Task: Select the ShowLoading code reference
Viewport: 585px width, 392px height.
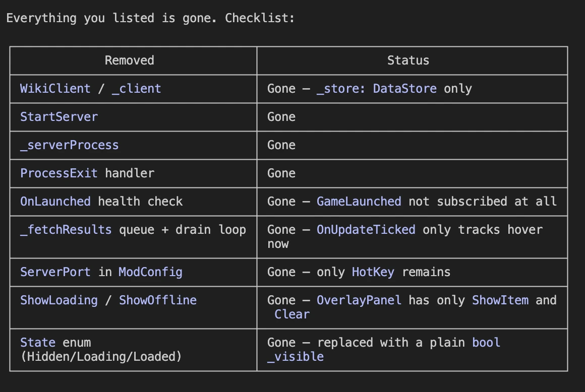Action: coord(59,300)
